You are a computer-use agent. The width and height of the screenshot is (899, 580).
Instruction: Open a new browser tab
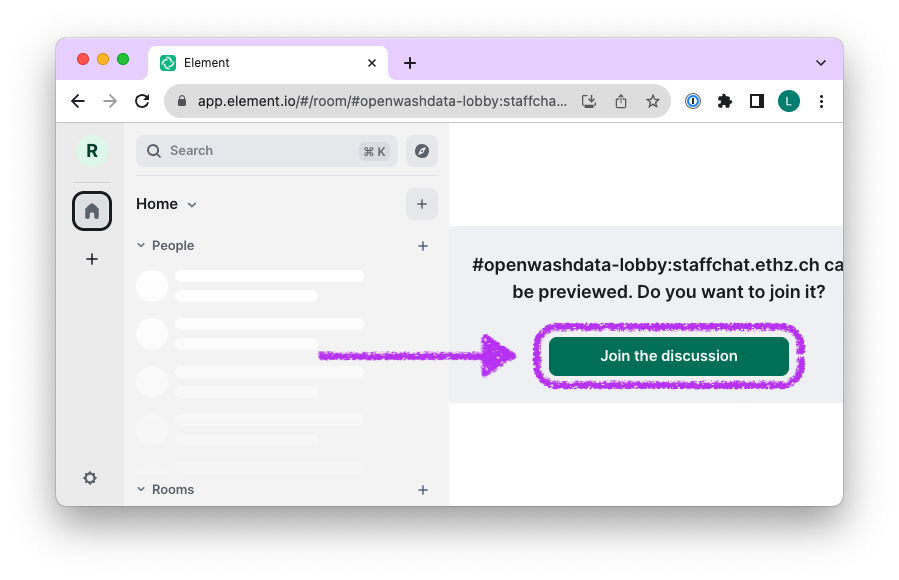point(410,63)
